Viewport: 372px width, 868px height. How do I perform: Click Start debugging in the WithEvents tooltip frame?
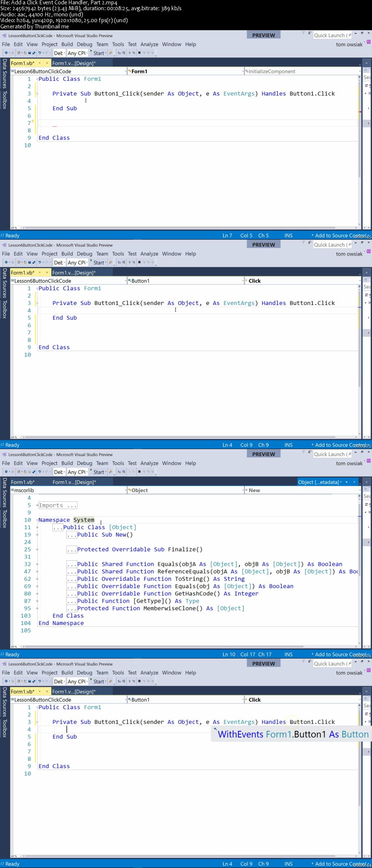97,681
